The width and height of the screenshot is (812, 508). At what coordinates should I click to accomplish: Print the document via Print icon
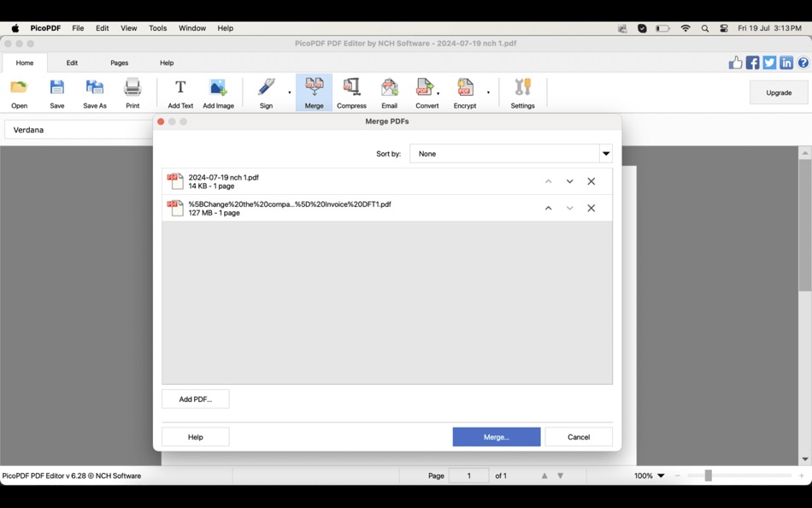(132, 92)
